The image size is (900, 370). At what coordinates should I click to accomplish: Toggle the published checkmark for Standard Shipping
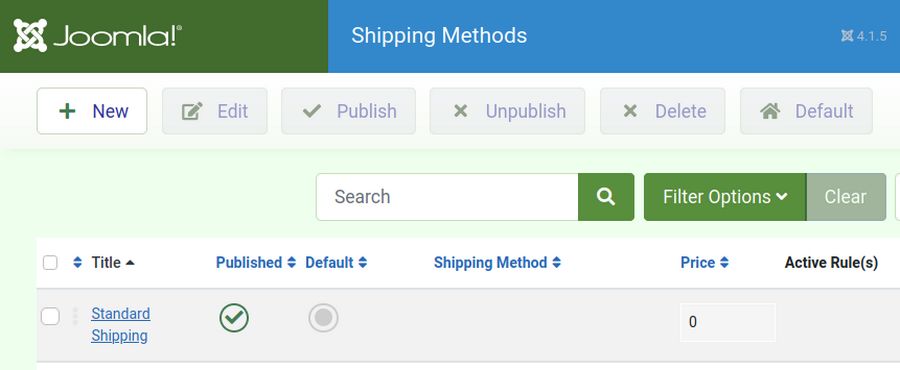click(234, 318)
